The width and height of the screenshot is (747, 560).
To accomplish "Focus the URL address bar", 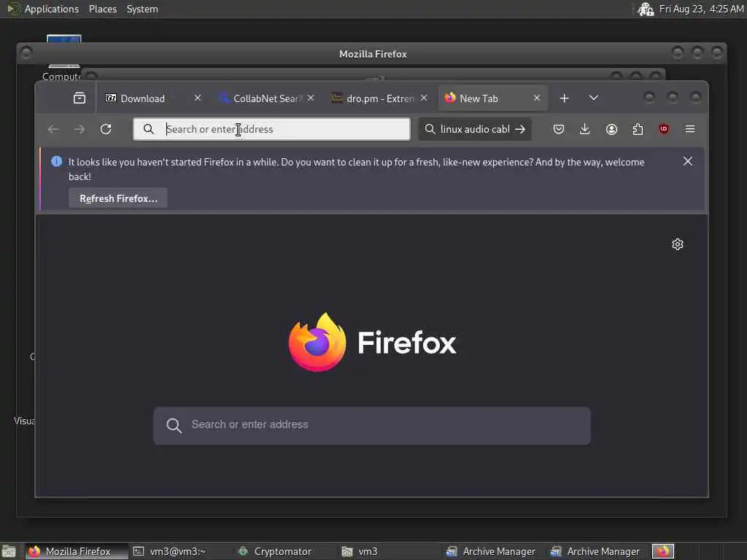I will (271, 129).
